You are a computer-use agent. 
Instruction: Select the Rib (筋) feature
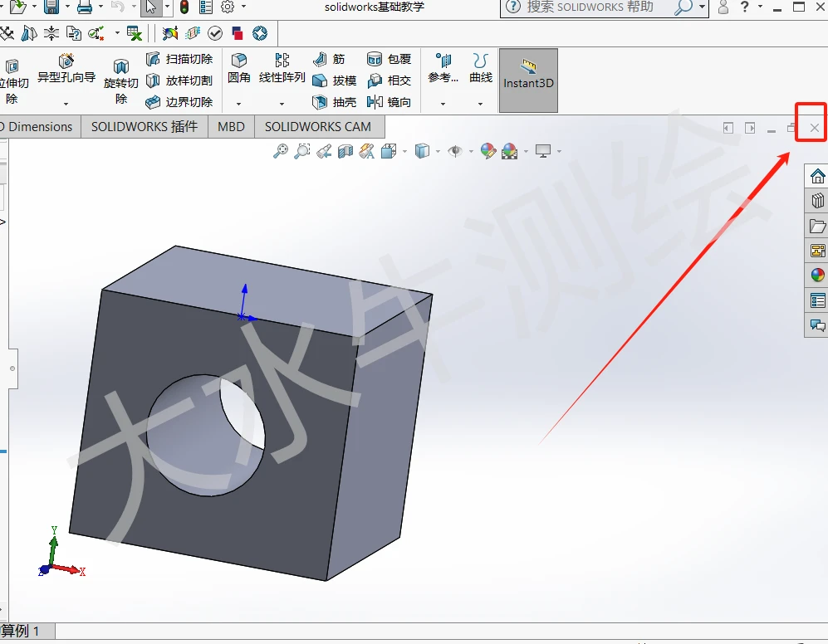[328, 59]
